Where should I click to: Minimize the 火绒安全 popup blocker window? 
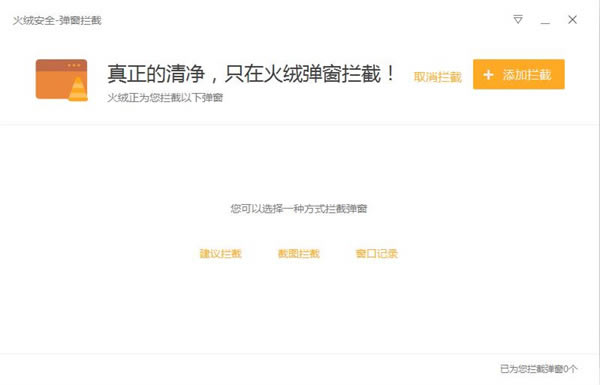(545, 20)
